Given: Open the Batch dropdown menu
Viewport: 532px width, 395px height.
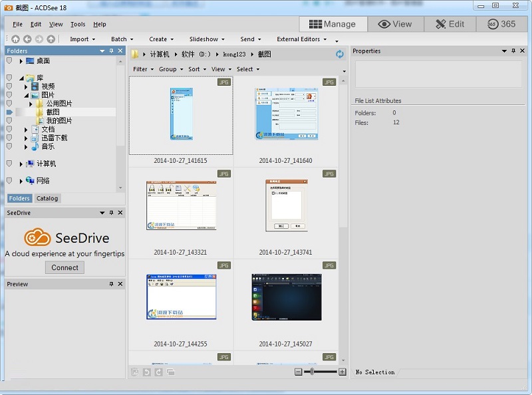Looking at the screenshot, I should pos(122,39).
